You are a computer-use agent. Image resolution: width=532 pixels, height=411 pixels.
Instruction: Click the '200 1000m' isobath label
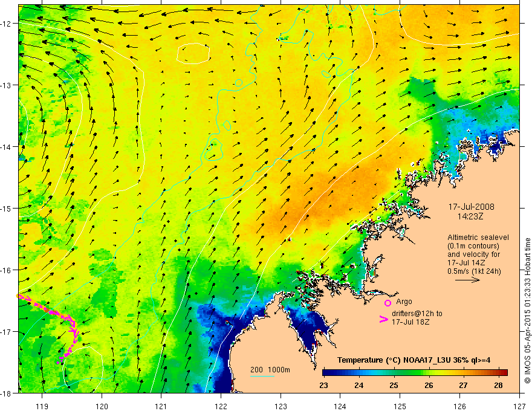coord(270,370)
